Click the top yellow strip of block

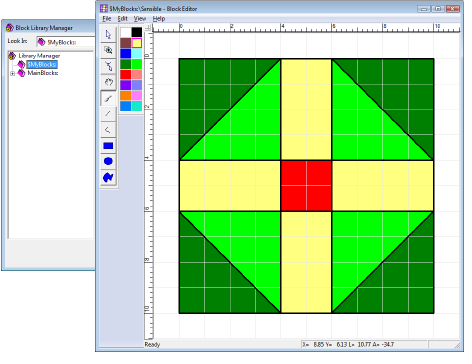[x=306, y=110]
